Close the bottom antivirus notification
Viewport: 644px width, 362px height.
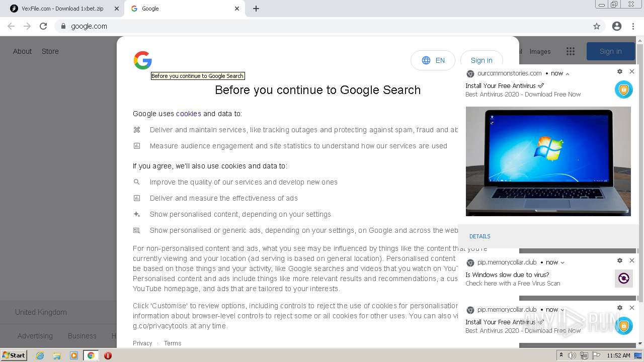pyautogui.click(x=632, y=308)
